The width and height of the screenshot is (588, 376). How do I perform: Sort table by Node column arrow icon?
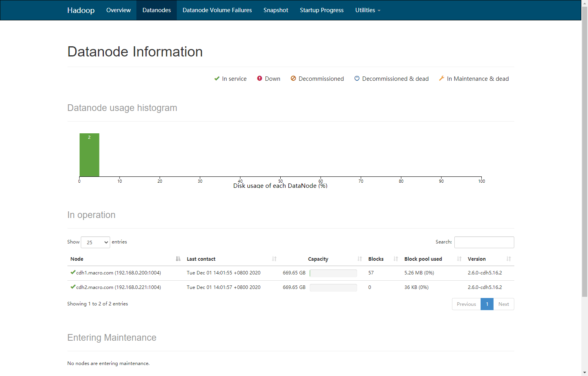pos(178,259)
